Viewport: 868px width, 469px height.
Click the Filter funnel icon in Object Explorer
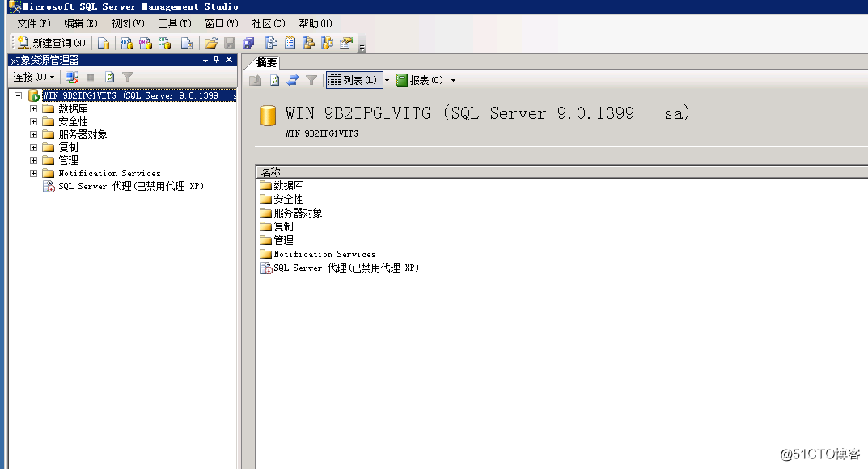click(128, 77)
